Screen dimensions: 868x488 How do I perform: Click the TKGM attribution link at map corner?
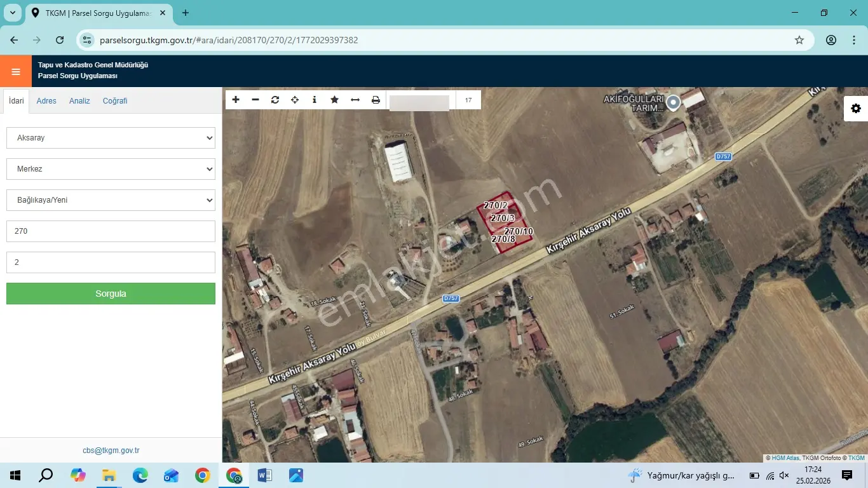[857, 458]
